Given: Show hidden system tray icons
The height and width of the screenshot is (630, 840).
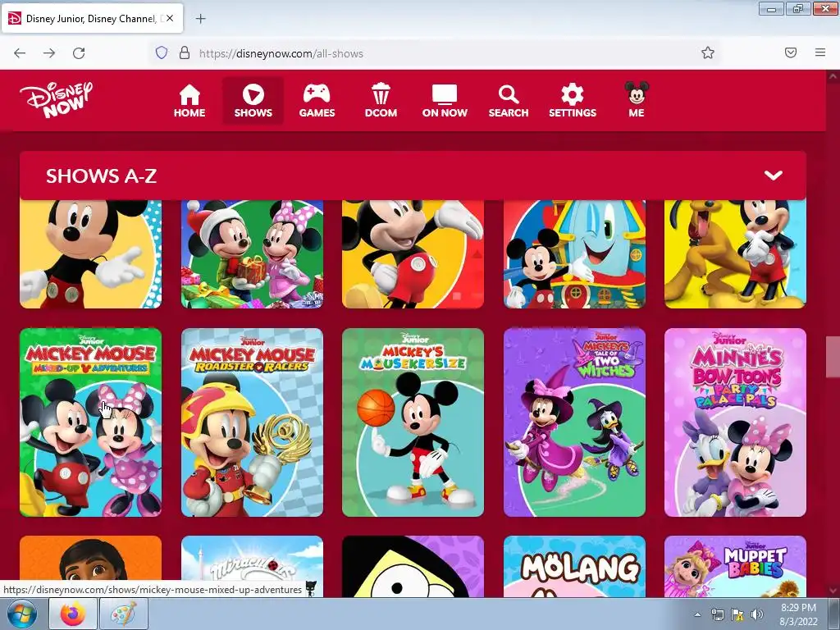Looking at the screenshot, I should 697,614.
